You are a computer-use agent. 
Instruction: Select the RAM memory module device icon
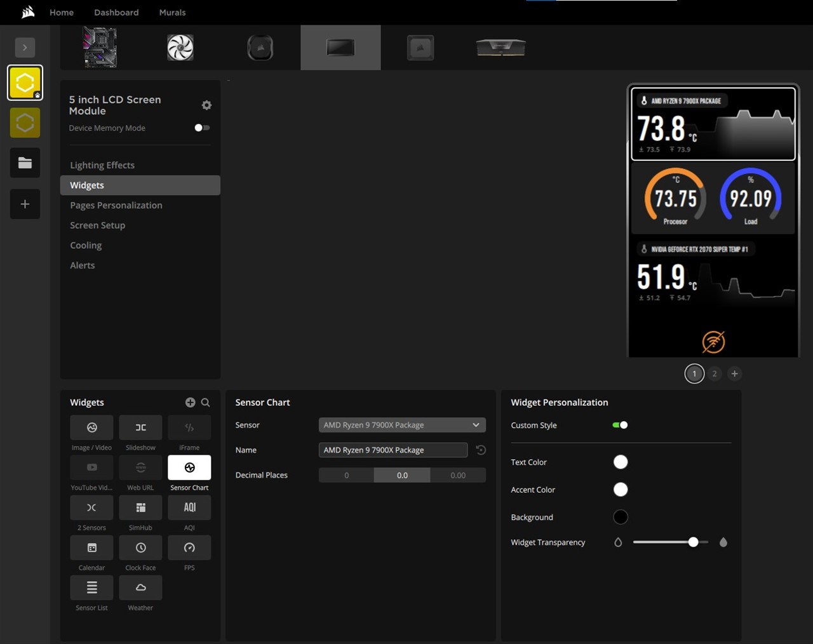tap(501, 48)
